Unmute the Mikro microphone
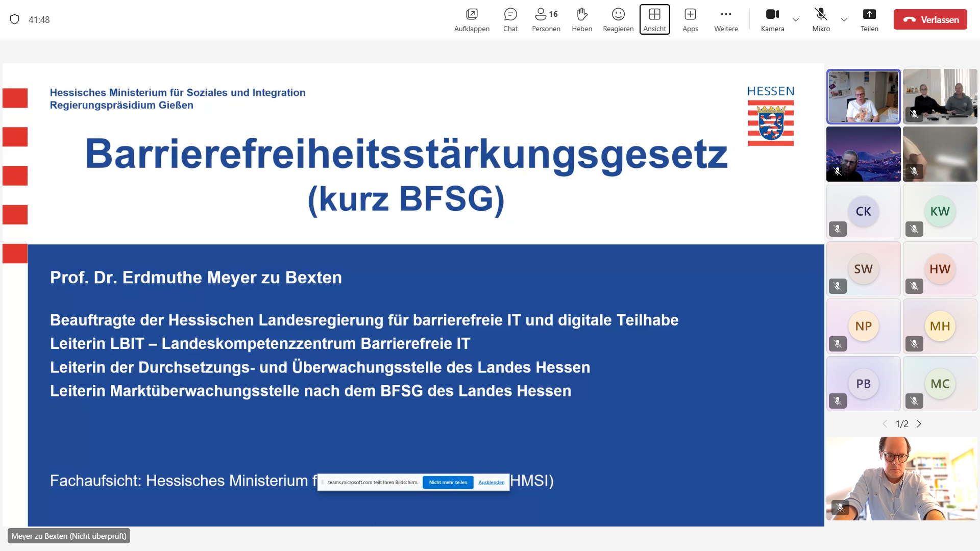Viewport: 980px width, 551px height. click(x=821, y=20)
